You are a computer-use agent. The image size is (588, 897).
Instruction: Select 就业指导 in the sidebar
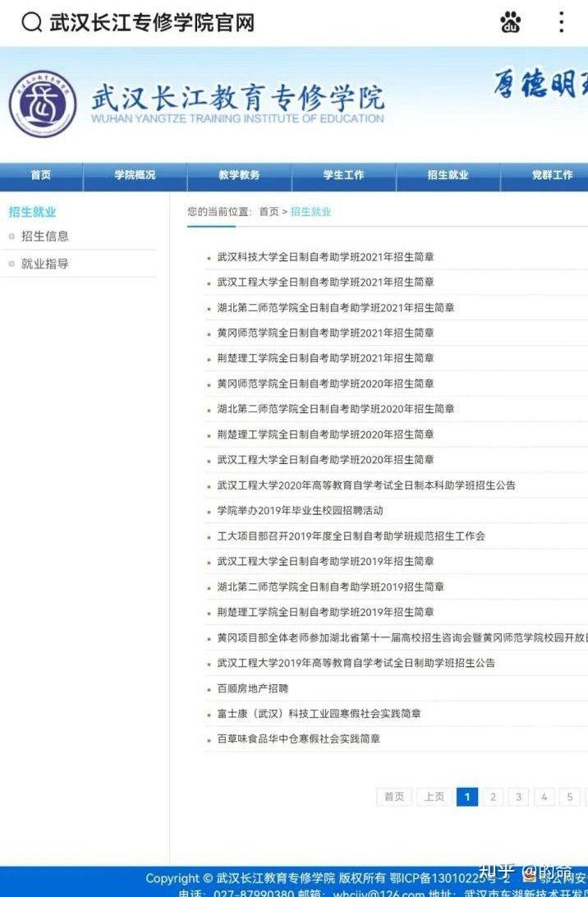click(x=44, y=264)
